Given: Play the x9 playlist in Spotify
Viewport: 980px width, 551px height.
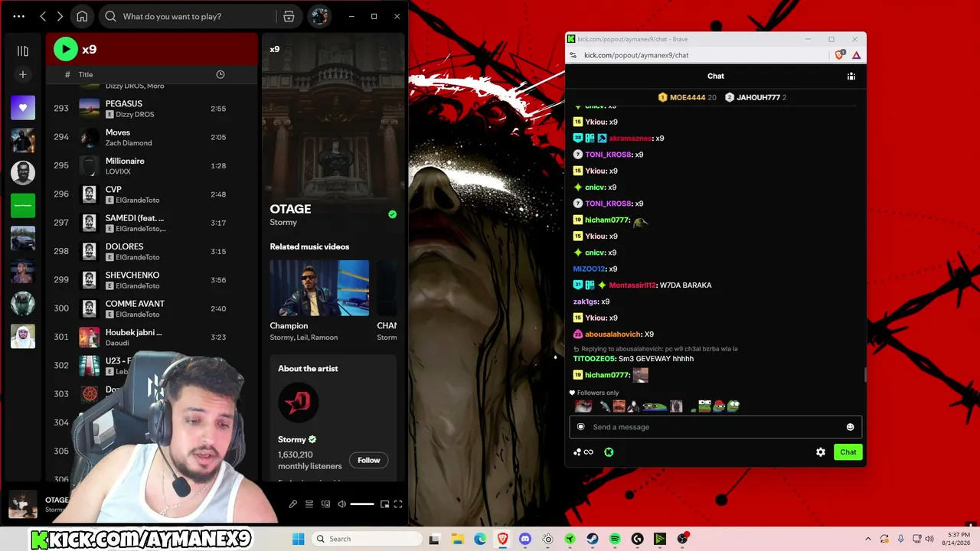Looking at the screenshot, I should point(66,50).
